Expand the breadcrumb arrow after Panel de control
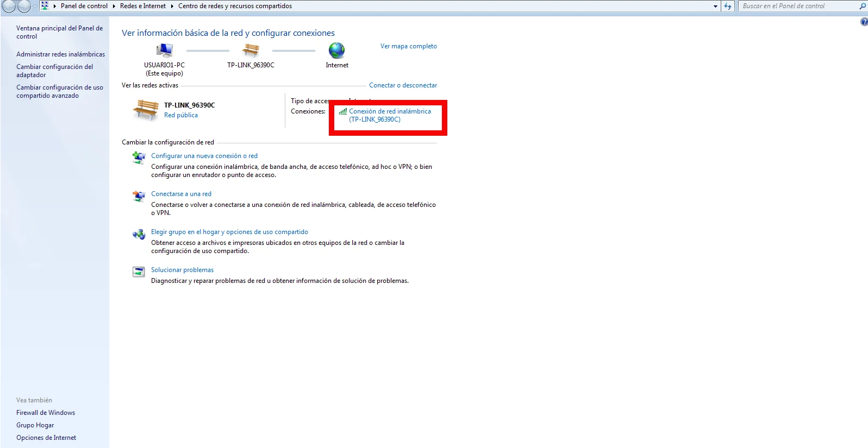 pos(114,6)
